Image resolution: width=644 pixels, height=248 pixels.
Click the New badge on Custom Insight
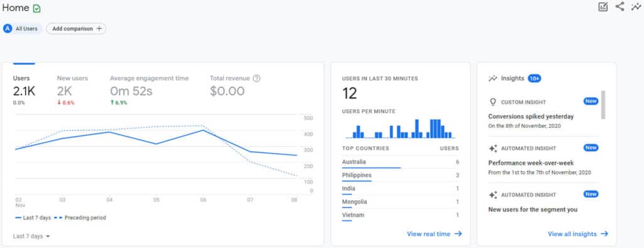591,101
